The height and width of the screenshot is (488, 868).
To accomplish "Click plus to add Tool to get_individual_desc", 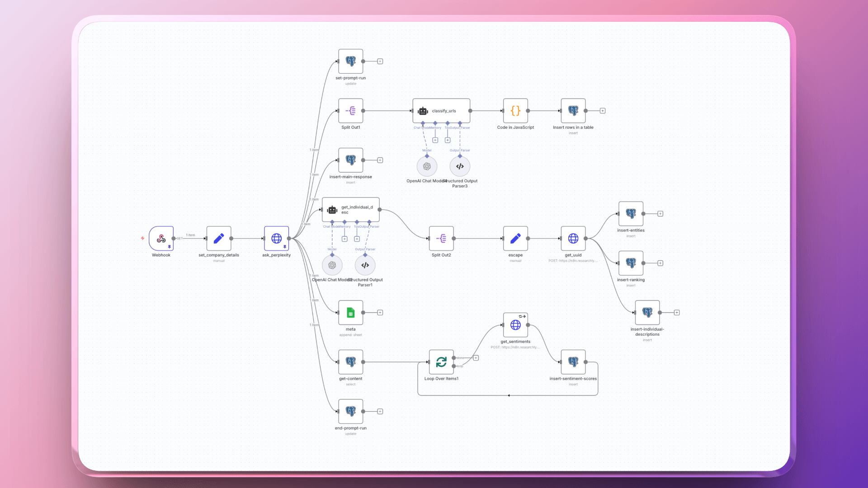I will coord(357,239).
